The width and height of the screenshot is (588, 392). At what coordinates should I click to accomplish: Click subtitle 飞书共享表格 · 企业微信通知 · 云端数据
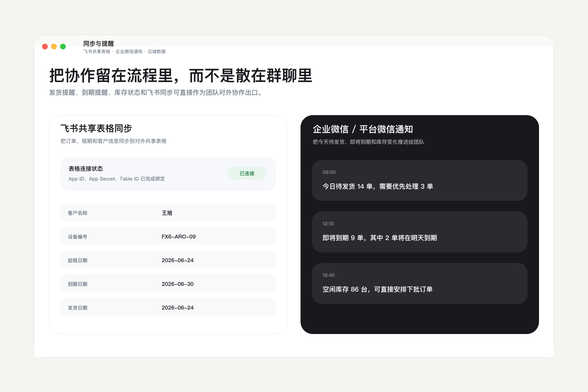pyautogui.click(x=125, y=51)
